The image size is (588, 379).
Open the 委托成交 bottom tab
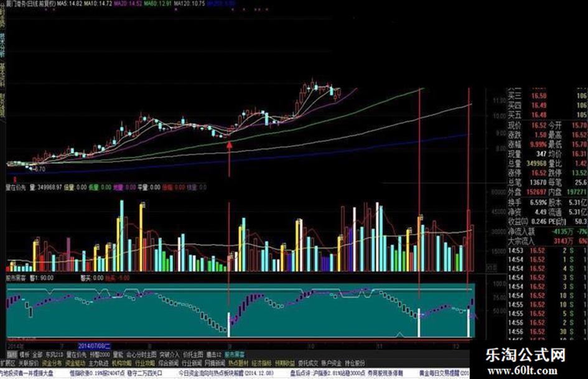pyautogui.click(x=308, y=363)
